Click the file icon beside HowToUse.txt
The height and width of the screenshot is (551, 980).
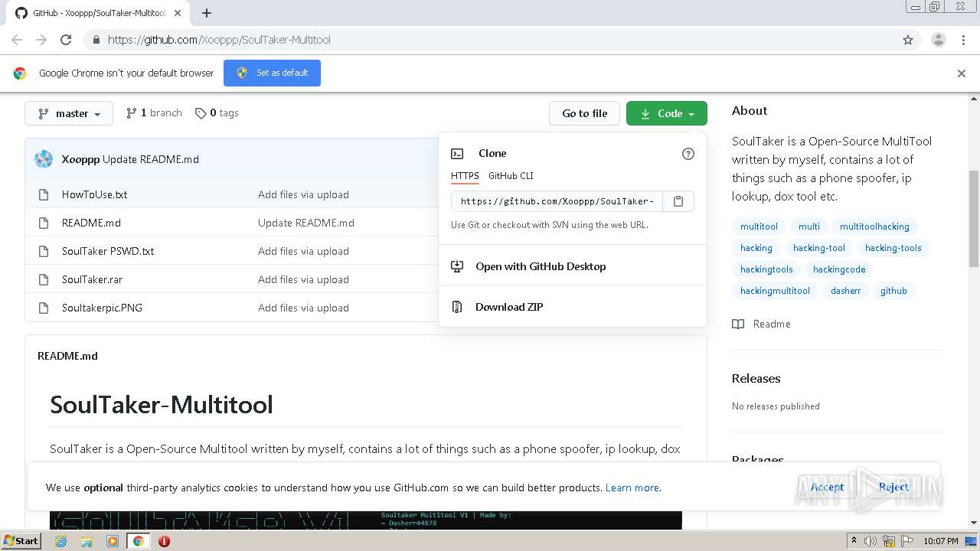tap(44, 194)
